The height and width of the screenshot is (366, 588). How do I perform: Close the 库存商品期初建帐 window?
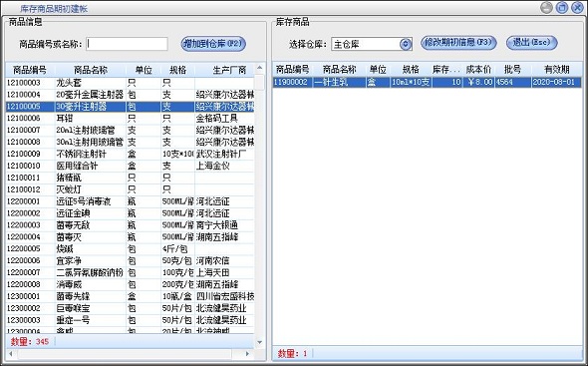tap(577, 8)
